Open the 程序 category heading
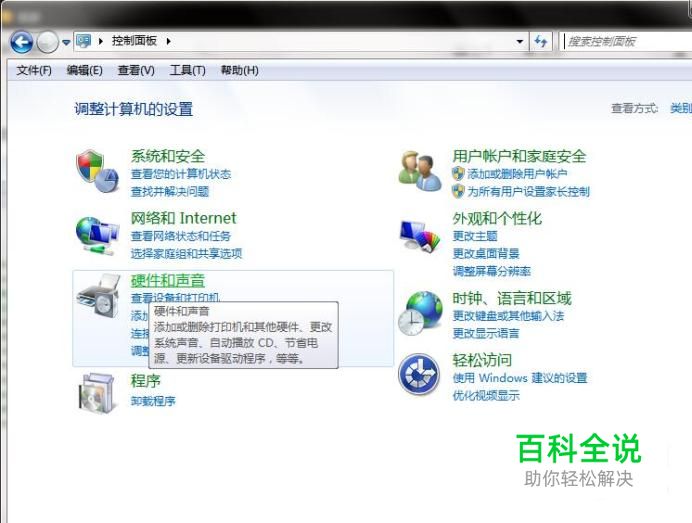 (x=146, y=381)
